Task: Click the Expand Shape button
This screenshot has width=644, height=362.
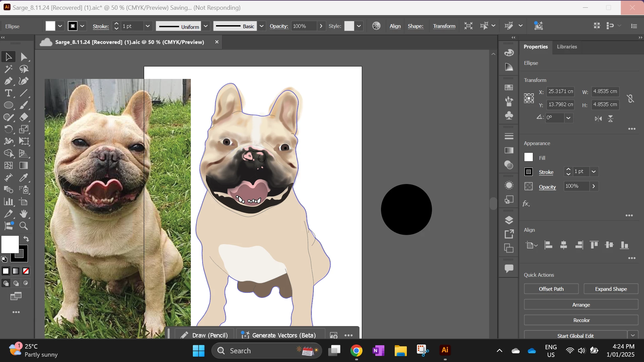Action: [x=611, y=289]
